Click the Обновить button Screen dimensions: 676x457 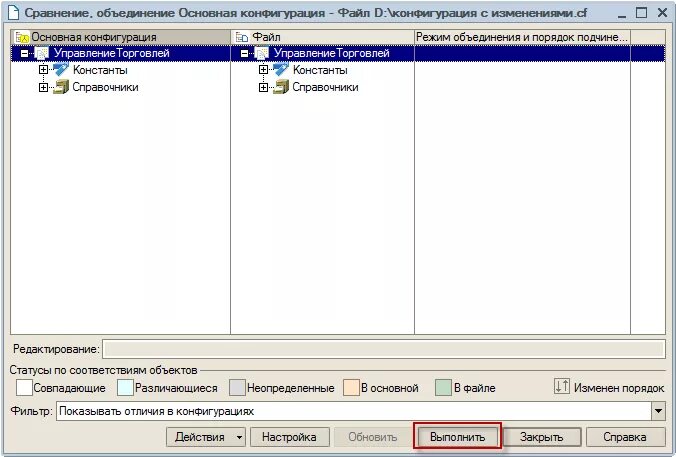372,437
